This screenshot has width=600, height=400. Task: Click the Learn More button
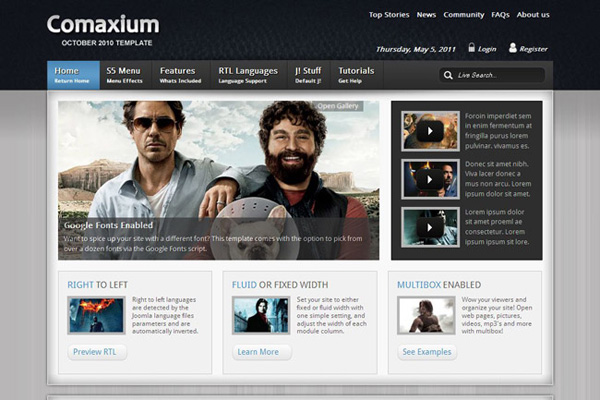pos(262,352)
